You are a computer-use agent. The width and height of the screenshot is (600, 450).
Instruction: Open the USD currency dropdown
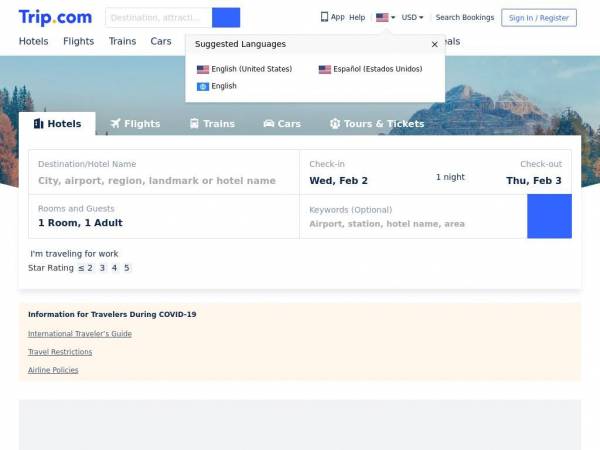click(x=412, y=18)
